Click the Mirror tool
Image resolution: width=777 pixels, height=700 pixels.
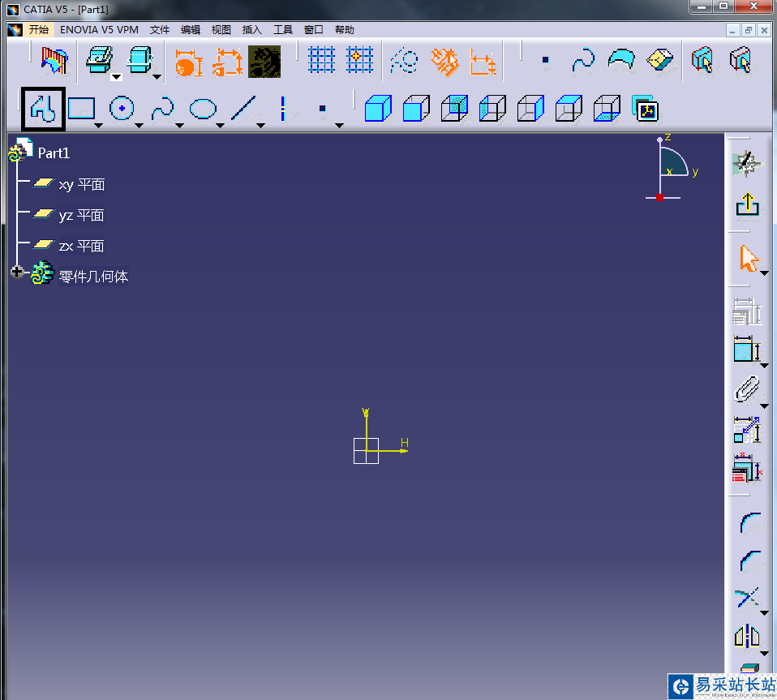pos(747,636)
